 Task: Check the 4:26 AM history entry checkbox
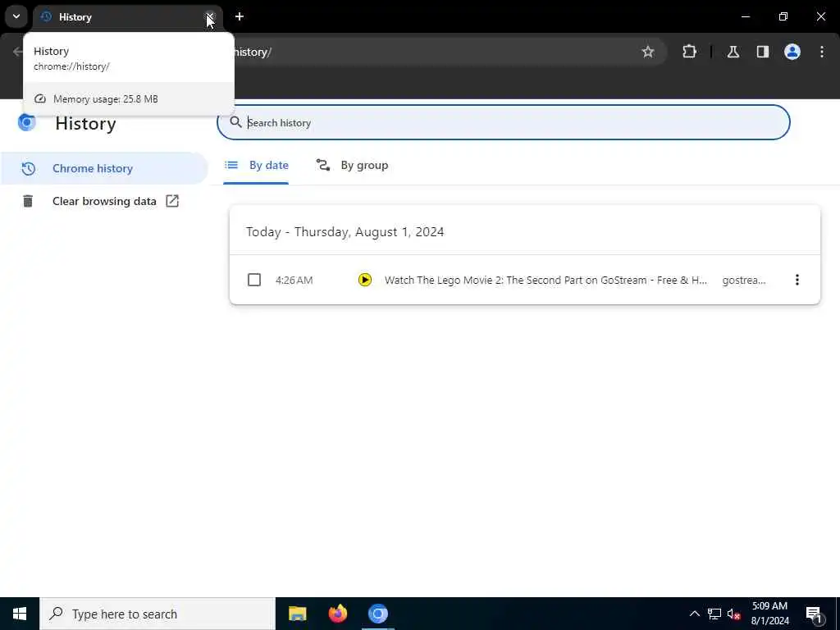254,280
